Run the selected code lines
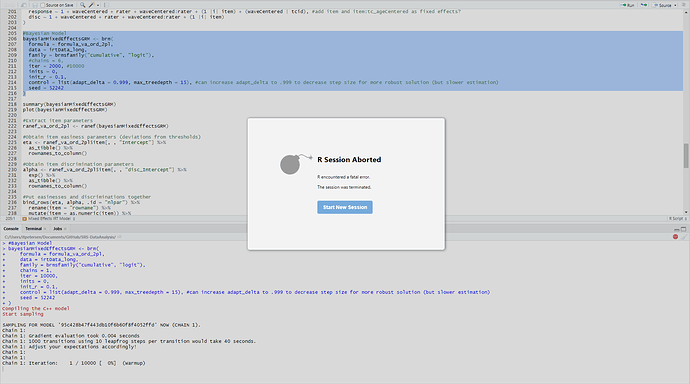The width and height of the screenshot is (690, 384). 628,5
